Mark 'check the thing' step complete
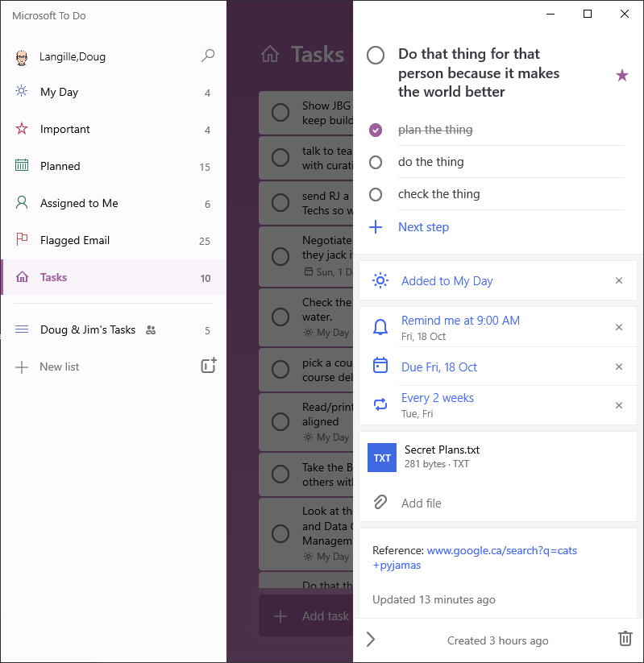Screen dimensions: 644x663 point(375,194)
